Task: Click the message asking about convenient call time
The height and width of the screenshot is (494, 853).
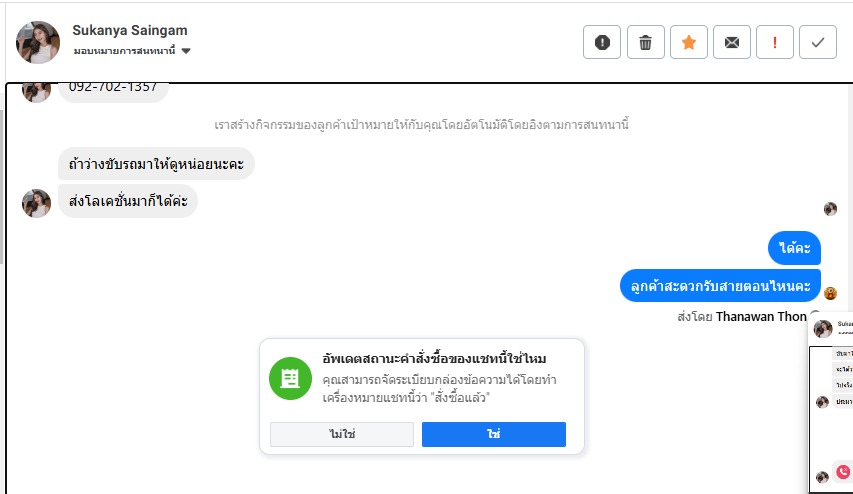Action: 720,285
